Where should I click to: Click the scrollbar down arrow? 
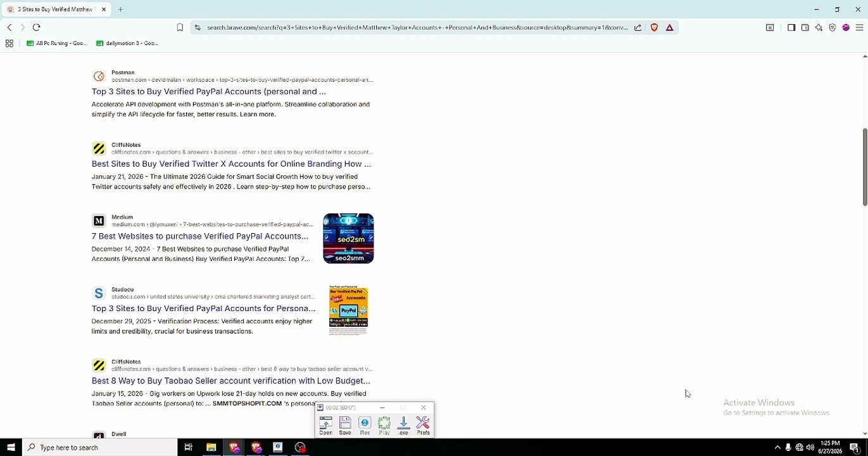[865, 434]
